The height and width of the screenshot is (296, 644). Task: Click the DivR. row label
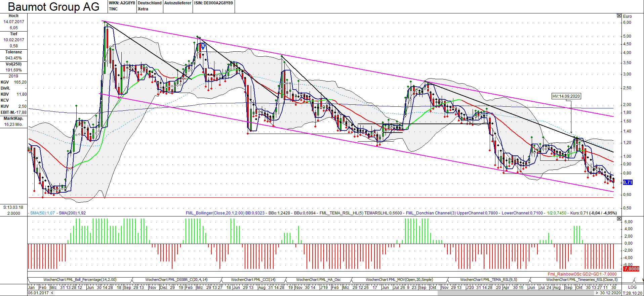click(5, 88)
